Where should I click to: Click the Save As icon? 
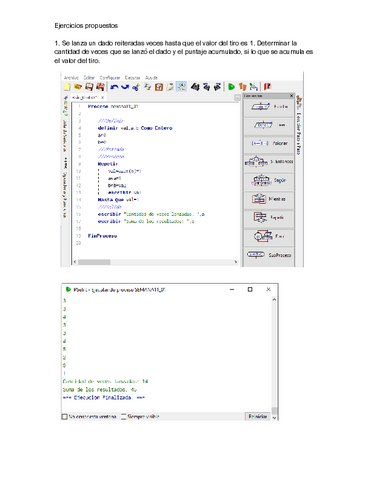[x=100, y=87]
